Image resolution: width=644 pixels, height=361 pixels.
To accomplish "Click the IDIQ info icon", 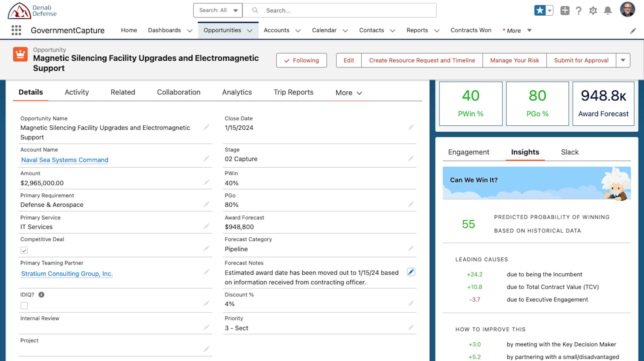I will coord(41,295).
